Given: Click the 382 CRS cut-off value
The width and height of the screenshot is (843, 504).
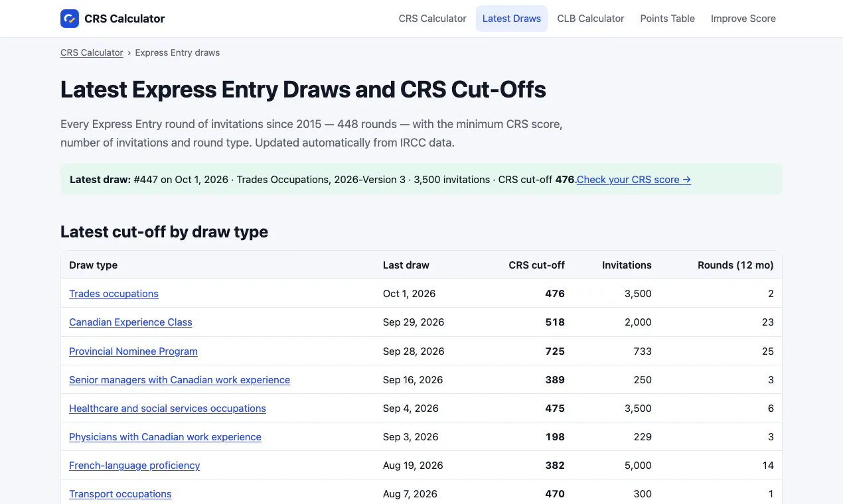Looking at the screenshot, I should pyautogui.click(x=555, y=466).
